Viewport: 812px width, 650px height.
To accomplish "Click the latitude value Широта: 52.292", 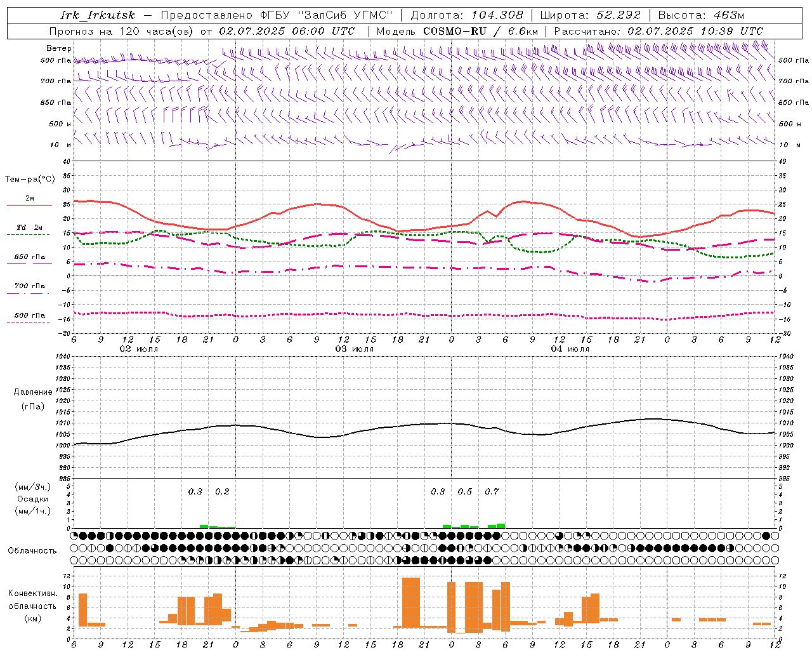I will tap(591, 15).
